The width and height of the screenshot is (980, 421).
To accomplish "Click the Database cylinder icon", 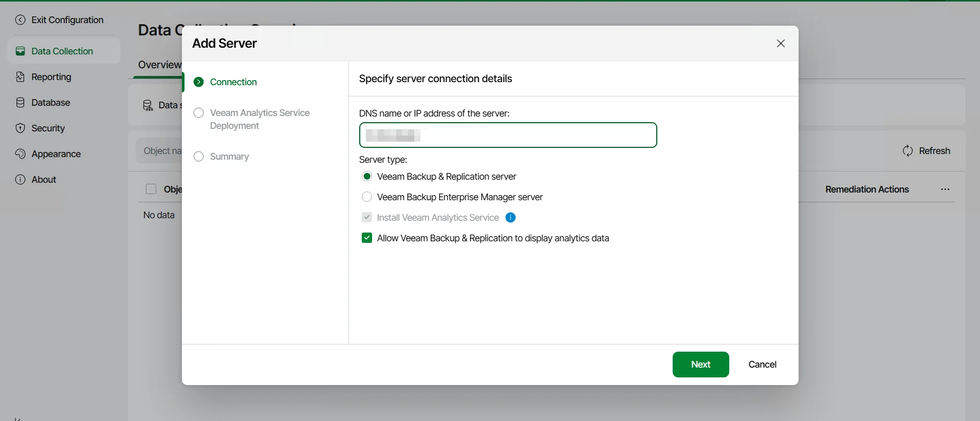I will point(20,103).
